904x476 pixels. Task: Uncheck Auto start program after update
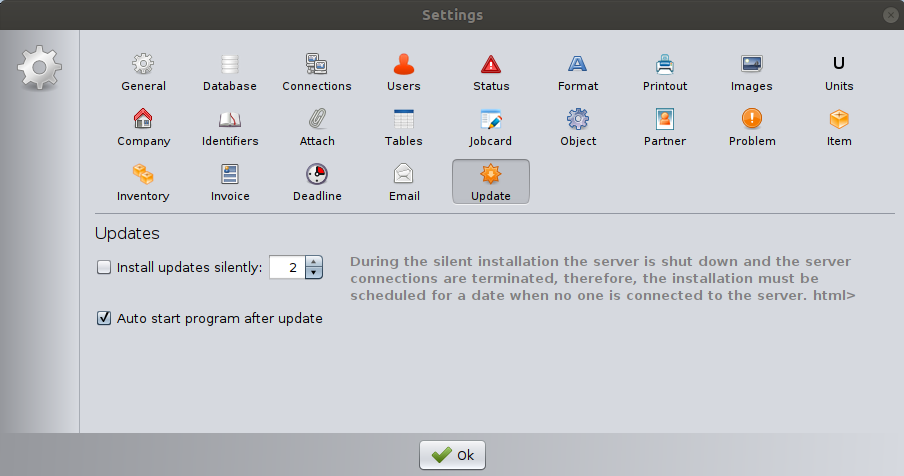(x=104, y=319)
